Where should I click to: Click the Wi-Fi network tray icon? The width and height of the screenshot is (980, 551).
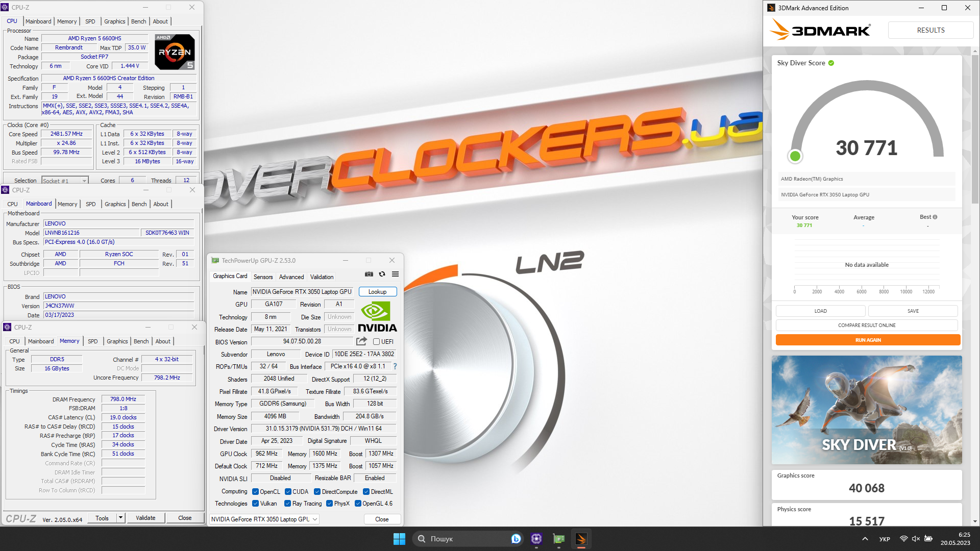point(903,539)
